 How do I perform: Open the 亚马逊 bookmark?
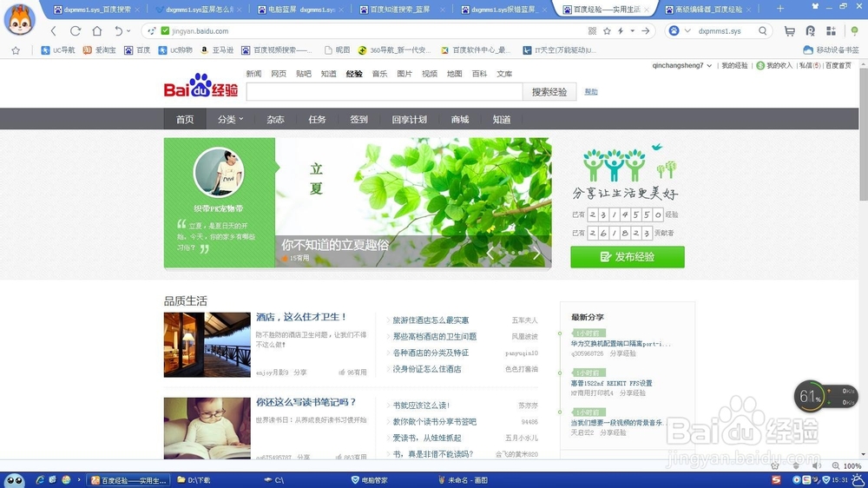coord(217,50)
